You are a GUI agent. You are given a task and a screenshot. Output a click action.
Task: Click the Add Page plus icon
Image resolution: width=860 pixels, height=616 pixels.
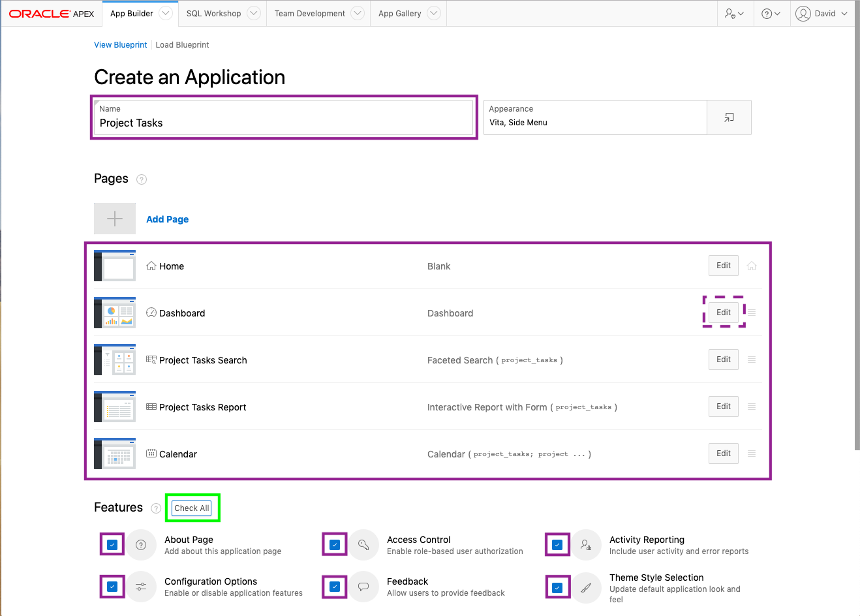115,219
